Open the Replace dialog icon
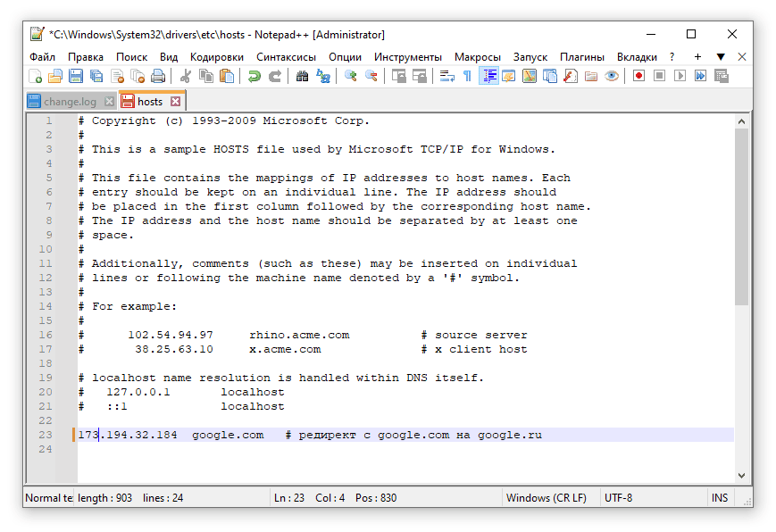This screenshot has width=776, height=532. 323,76
